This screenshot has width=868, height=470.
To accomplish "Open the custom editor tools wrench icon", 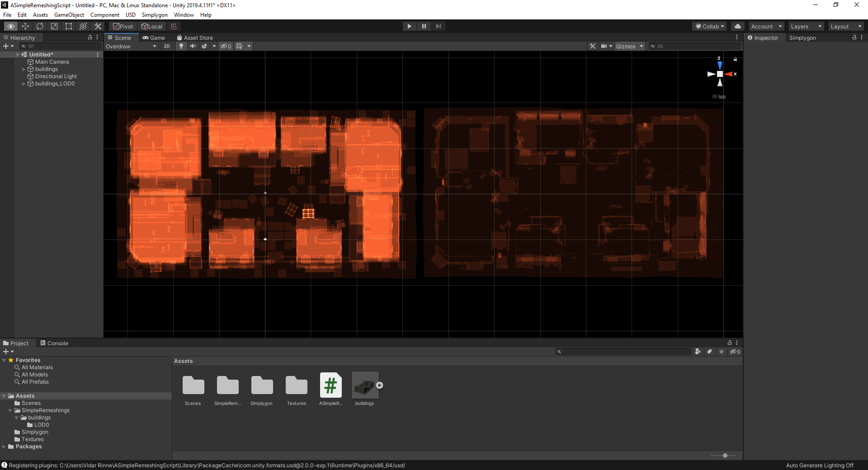I will click(x=98, y=26).
